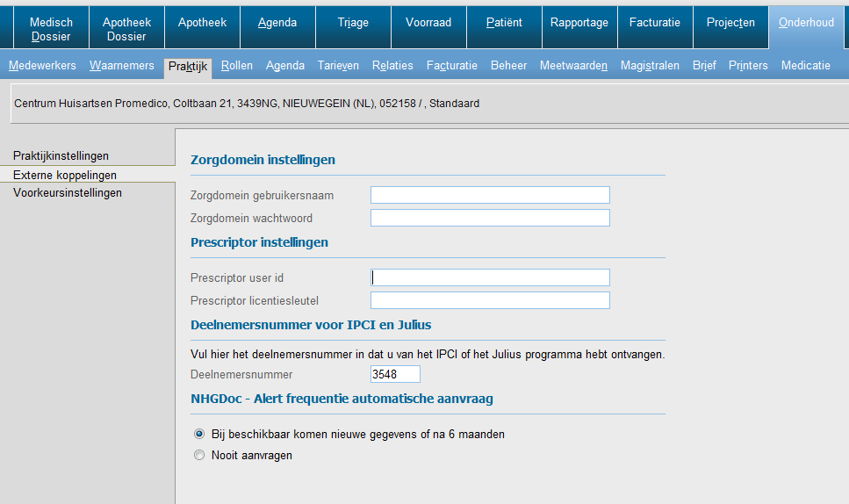This screenshot has width=849, height=504.
Task: Click the Zorgdomein wachtwoord field
Action: (x=490, y=218)
